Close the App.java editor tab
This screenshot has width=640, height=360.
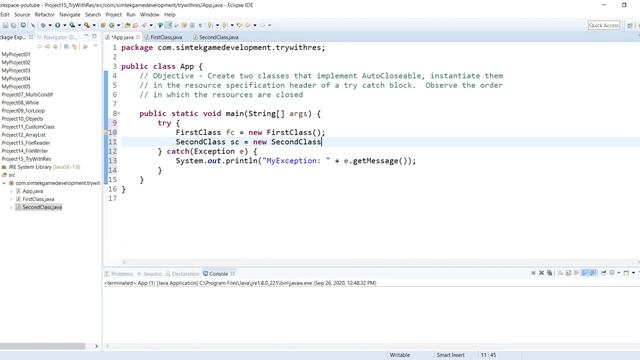tap(138, 37)
